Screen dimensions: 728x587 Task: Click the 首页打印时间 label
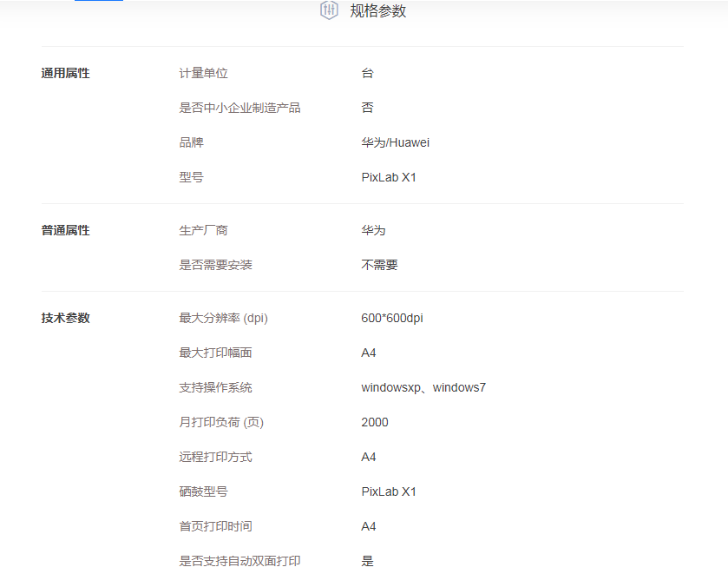215,526
